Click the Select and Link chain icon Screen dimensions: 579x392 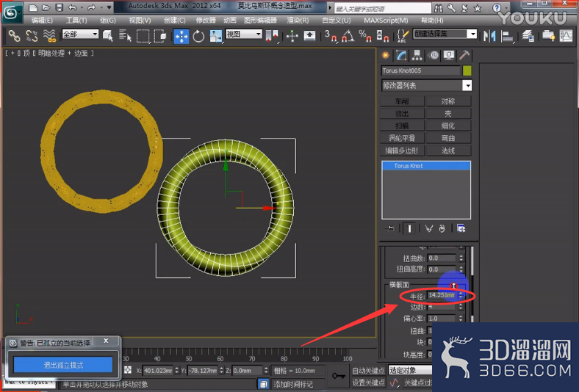tap(15, 36)
